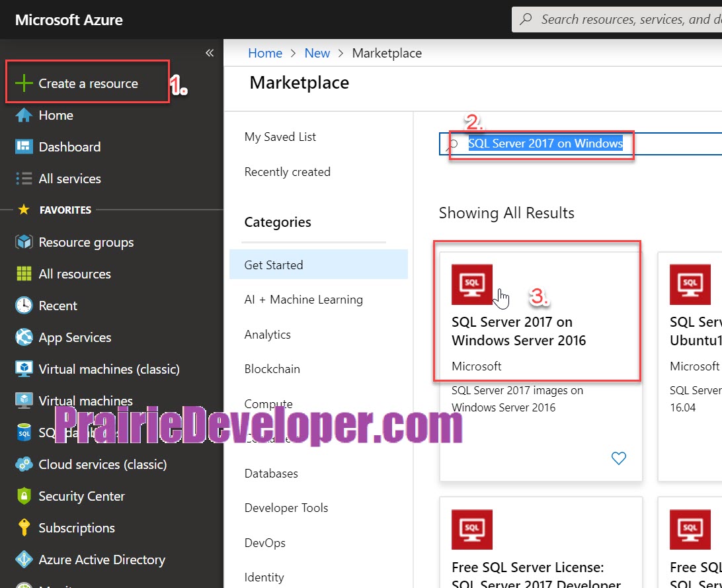
Task: Click the Create a resource label
Action: point(89,83)
